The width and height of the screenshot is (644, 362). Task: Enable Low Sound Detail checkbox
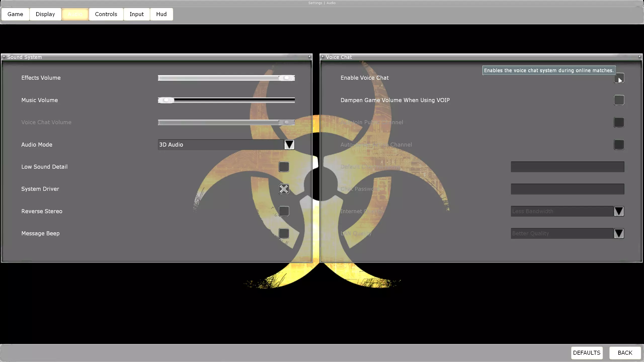284,167
